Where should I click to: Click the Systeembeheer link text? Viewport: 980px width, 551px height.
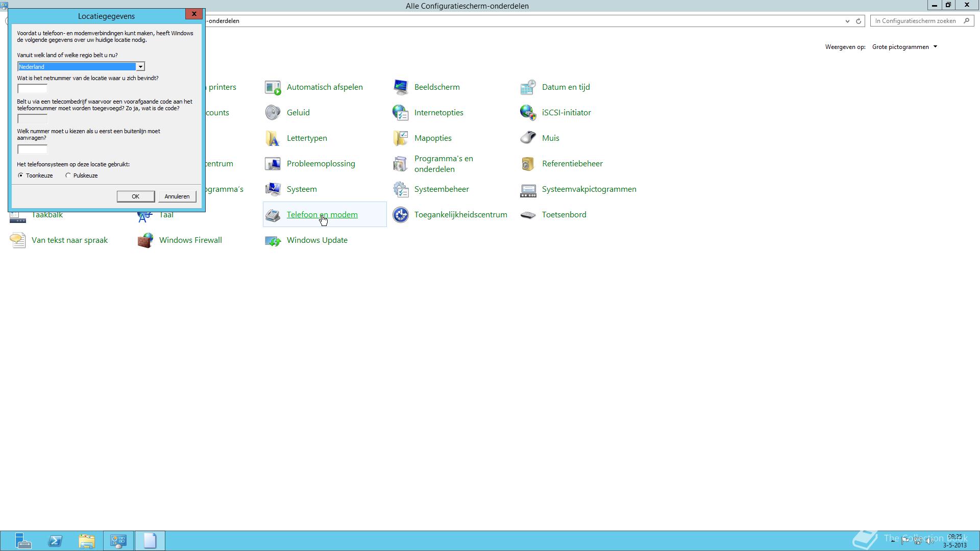(442, 189)
